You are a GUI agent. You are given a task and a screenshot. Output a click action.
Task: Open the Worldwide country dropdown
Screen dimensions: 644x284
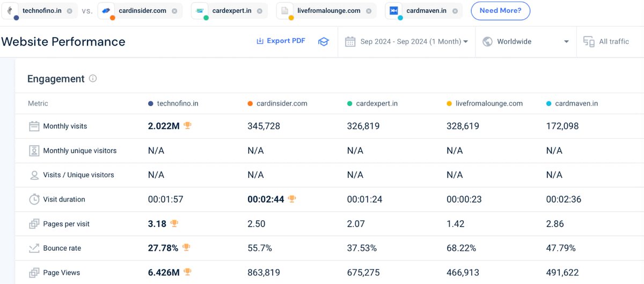(x=526, y=42)
